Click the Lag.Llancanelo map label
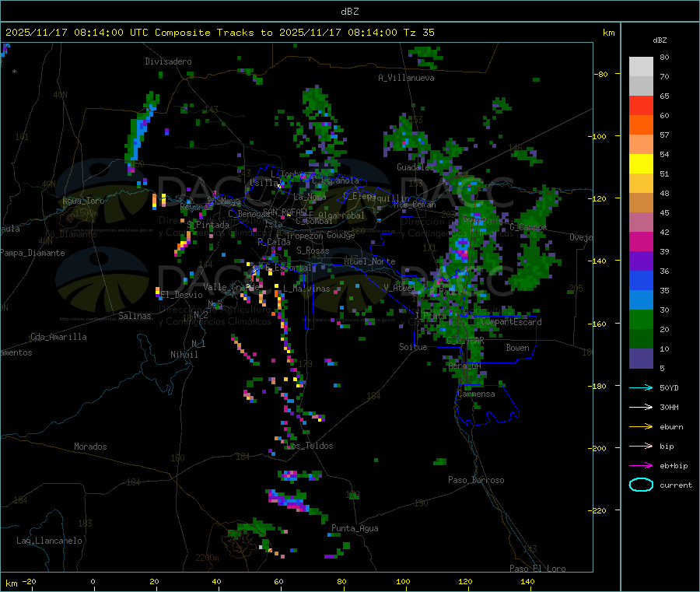Viewport: 700px width, 592px height. (x=49, y=541)
